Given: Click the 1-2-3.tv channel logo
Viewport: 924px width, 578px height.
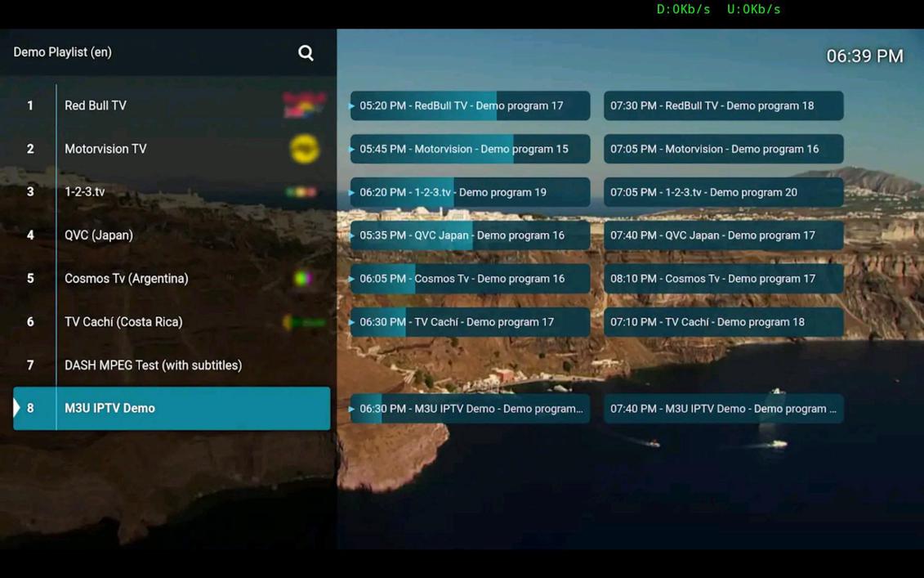Looking at the screenshot, I should [x=304, y=191].
